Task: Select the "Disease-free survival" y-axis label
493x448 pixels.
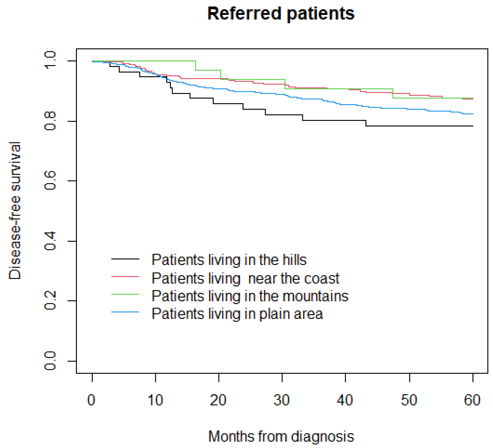Action: pyautogui.click(x=15, y=211)
